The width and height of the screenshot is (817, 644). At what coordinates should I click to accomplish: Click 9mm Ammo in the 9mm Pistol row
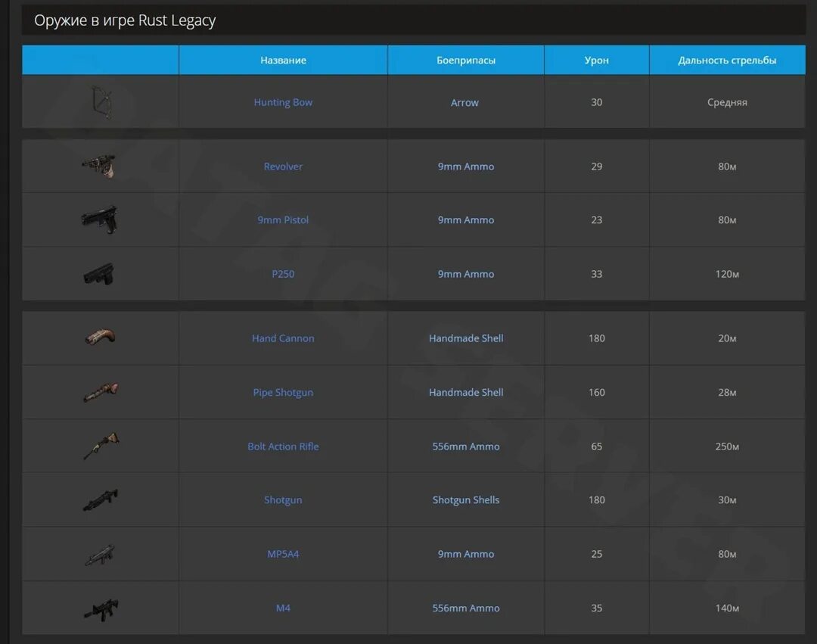point(466,220)
